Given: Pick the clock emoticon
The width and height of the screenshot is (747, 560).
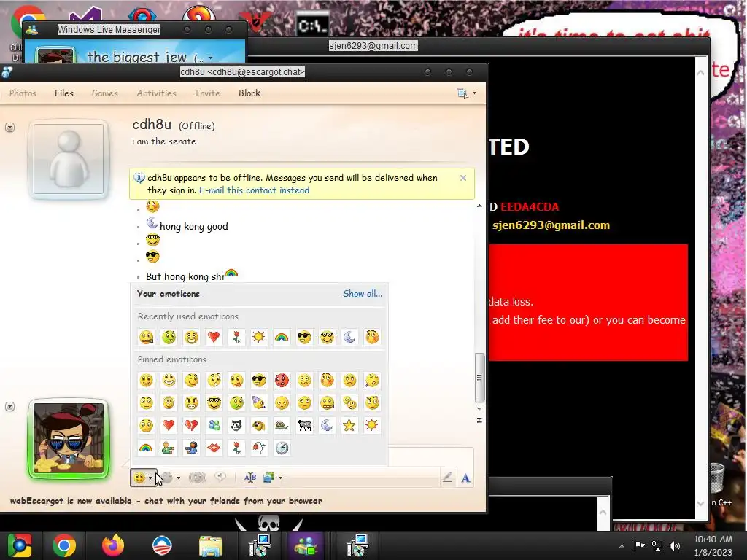Looking at the screenshot, I should [282, 448].
